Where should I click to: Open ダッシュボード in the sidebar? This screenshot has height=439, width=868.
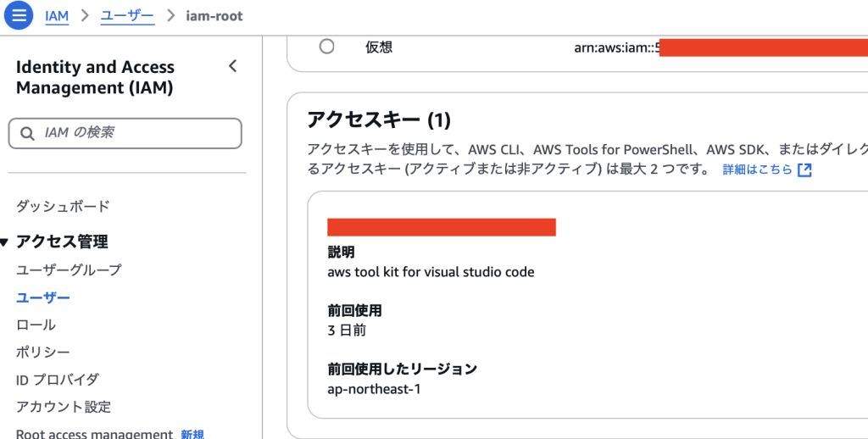pos(63,206)
